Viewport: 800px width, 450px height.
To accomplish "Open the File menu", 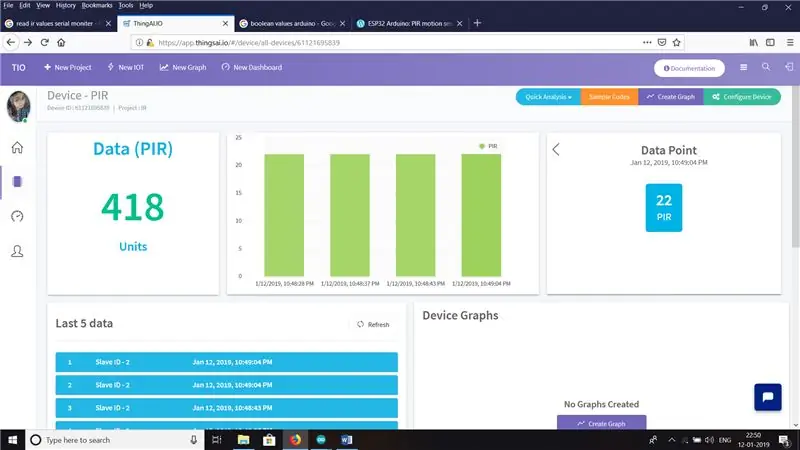I will pos(8,5).
